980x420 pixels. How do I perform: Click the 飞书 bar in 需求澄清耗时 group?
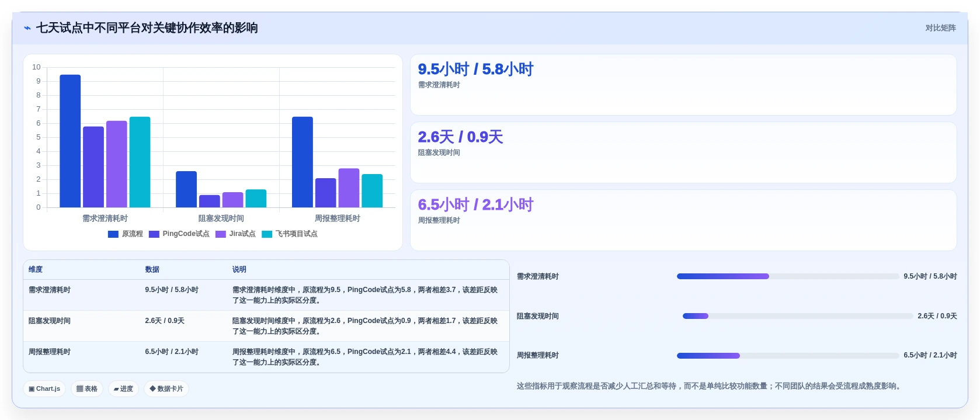tap(140, 162)
